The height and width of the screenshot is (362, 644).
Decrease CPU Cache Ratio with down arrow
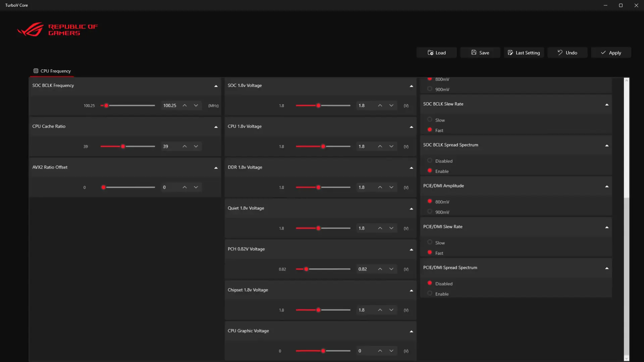(196, 146)
